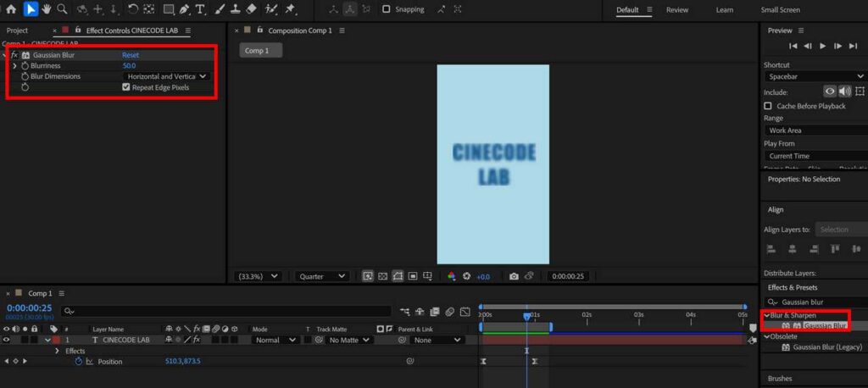The image size is (868, 388).
Task: Select the Eraser tool
Action: (251, 8)
